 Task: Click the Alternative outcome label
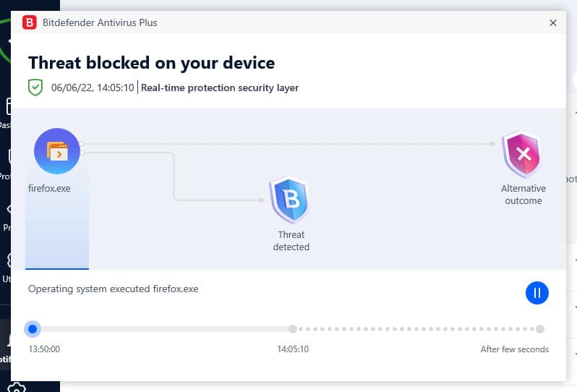523,195
